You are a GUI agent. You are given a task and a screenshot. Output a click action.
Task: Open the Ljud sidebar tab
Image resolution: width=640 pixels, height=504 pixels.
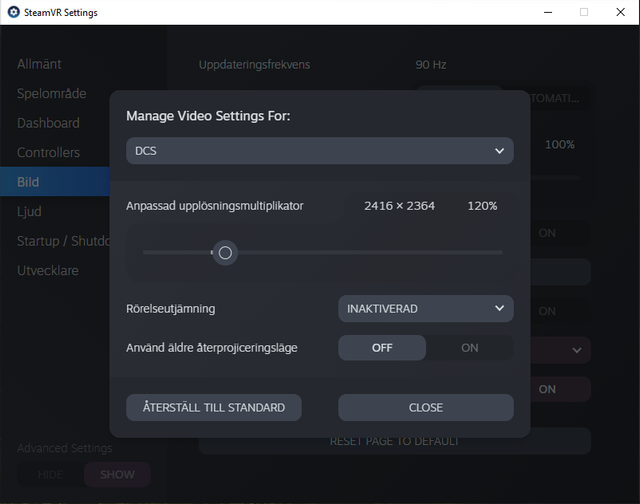[x=55, y=211]
